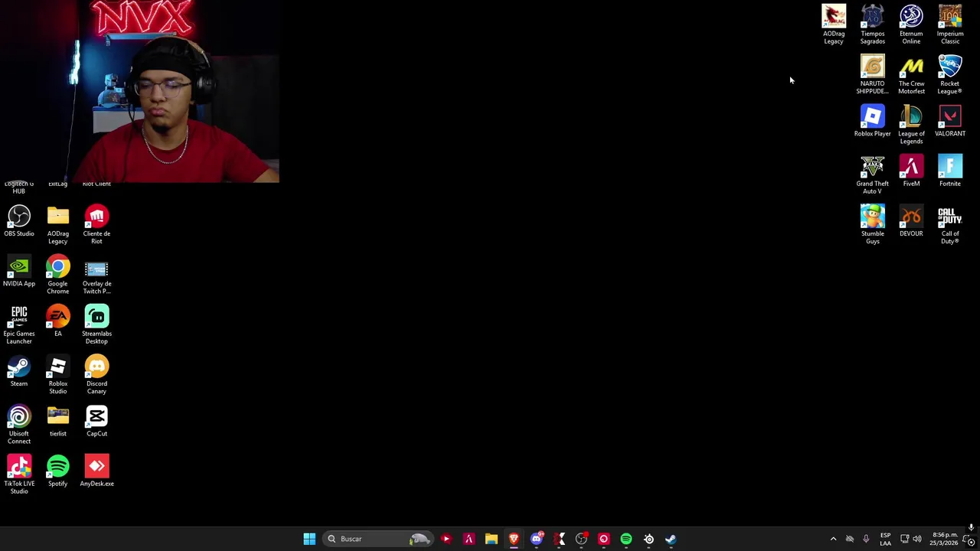
Task: Open the Windows Start menu
Action: [x=309, y=539]
